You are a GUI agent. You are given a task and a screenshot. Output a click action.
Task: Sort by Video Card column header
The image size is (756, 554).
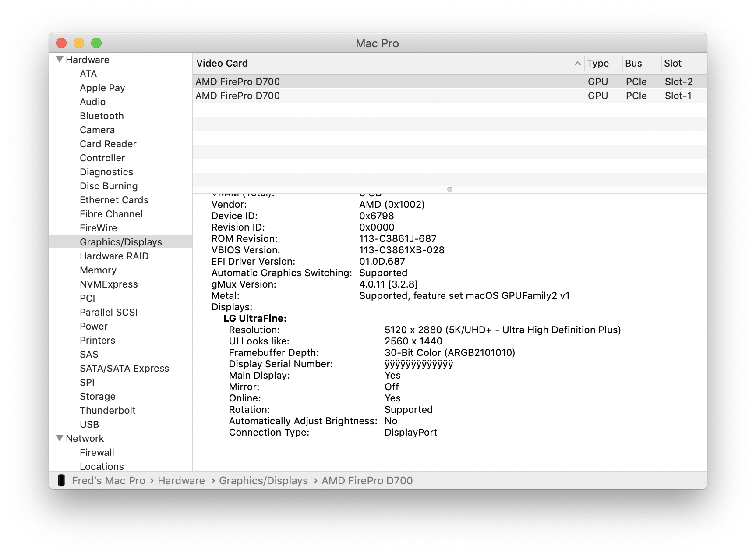[222, 63]
